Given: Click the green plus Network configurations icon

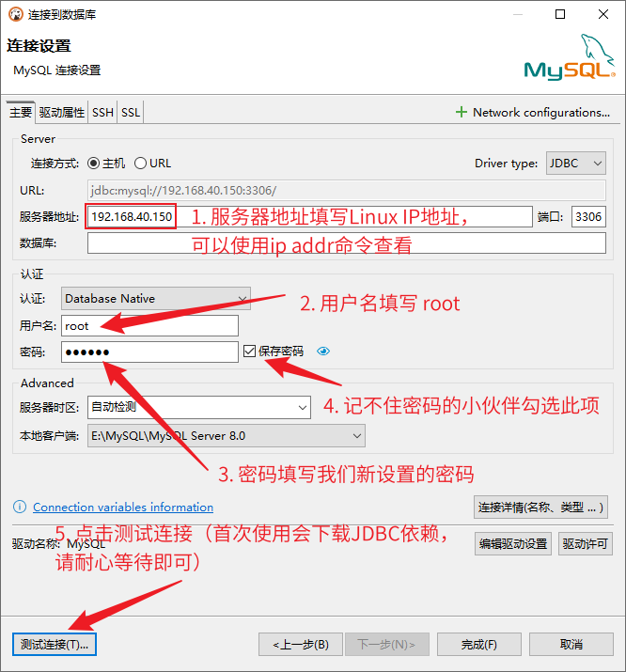Looking at the screenshot, I should (461, 112).
